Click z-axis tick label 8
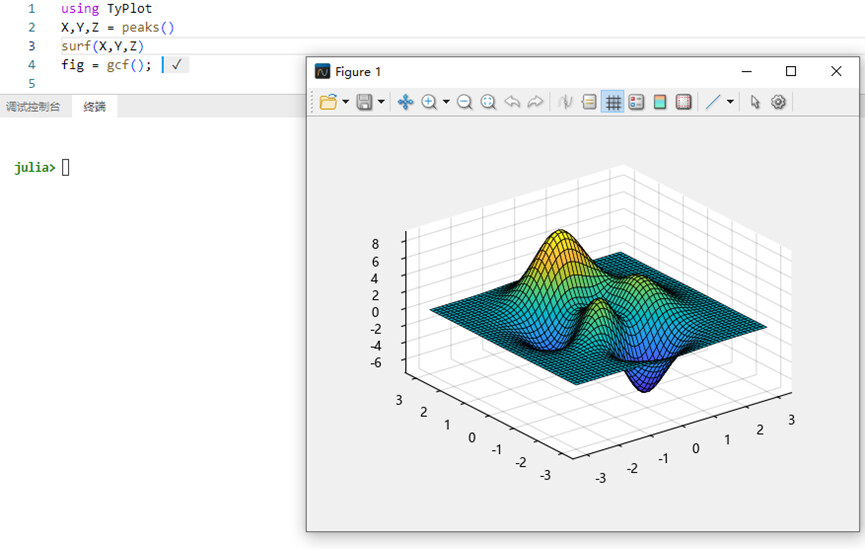The height and width of the screenshot is (549, 865). point(375,244)
